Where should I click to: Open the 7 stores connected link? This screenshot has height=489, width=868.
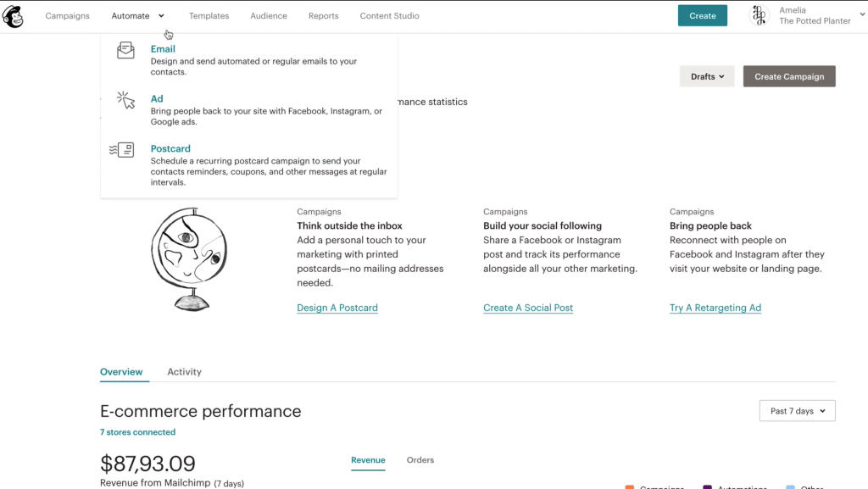pos(138,432)
